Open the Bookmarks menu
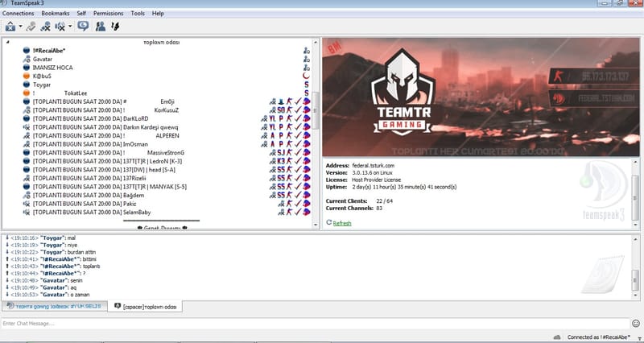Screen dimensions: 644x343 click(56, 13)
